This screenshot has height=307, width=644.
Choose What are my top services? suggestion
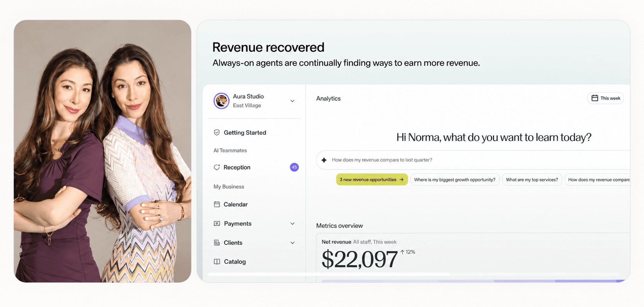pos(532,180)
